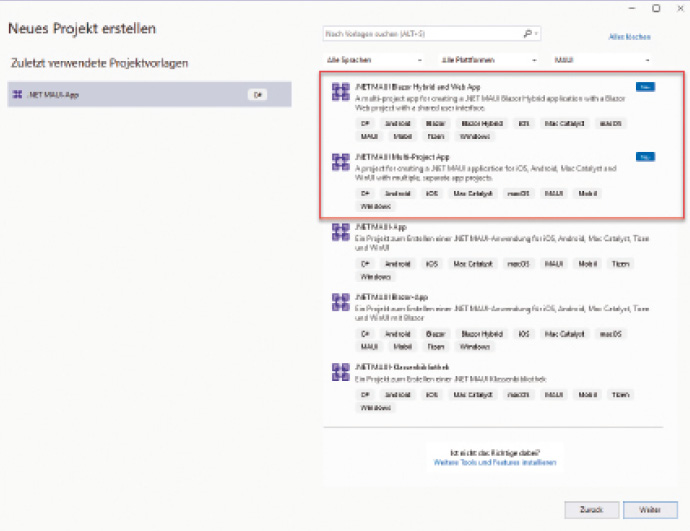Click the .NET MAUI Multi-Project App template icon
The height and width of the screenshot is (531, 690).
click(x=341, y=162)
